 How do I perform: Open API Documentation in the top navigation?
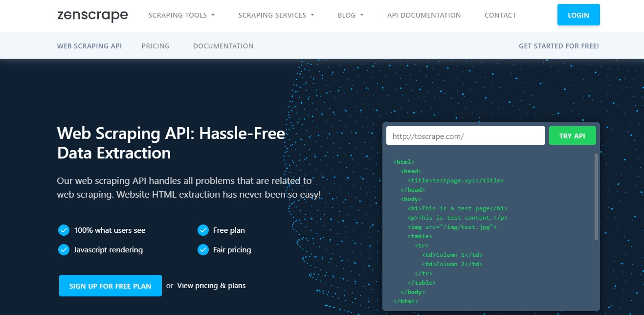[423, 15]
